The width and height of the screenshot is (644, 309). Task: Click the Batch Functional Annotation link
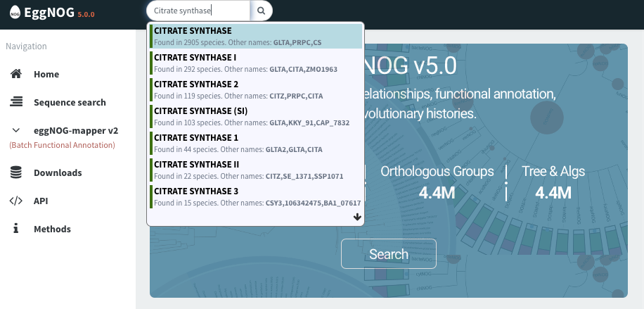click(62, 145)
